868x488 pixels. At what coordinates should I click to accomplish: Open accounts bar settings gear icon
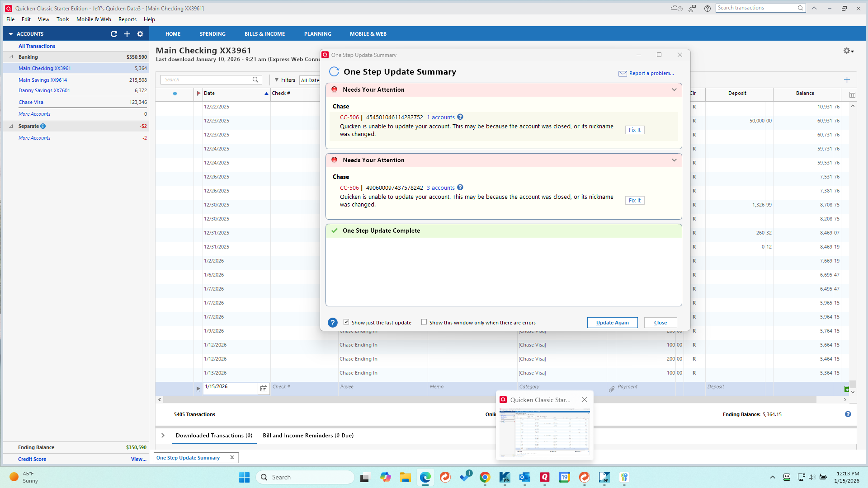click(140, 34)
